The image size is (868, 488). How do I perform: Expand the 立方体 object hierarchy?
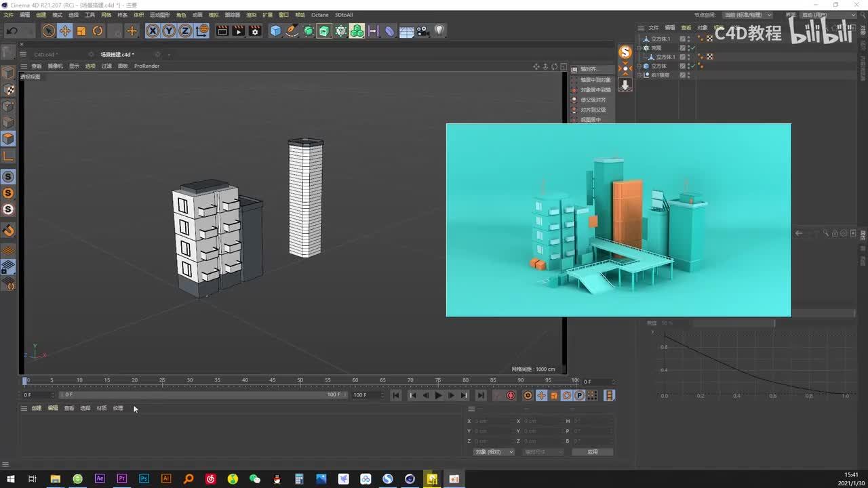click(639, 66)
